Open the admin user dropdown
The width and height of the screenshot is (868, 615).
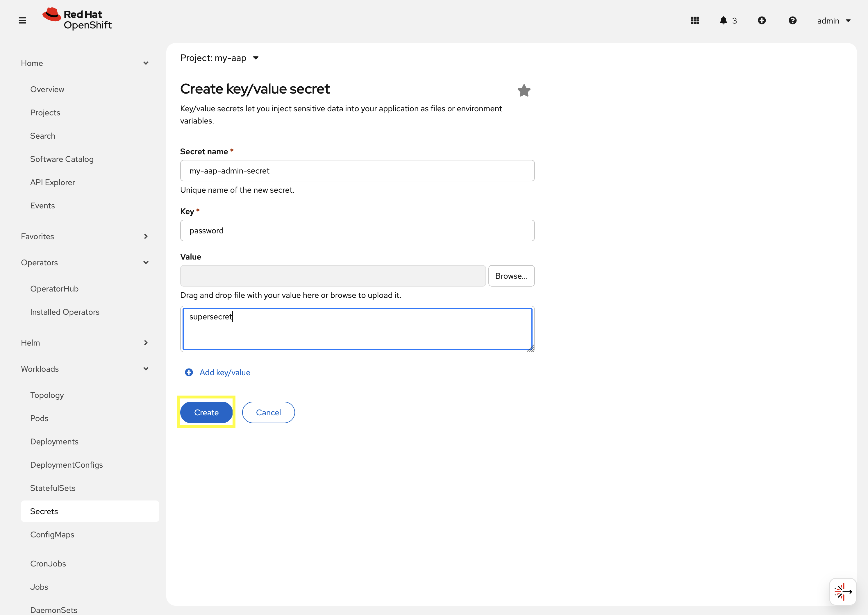pos(833,21)
